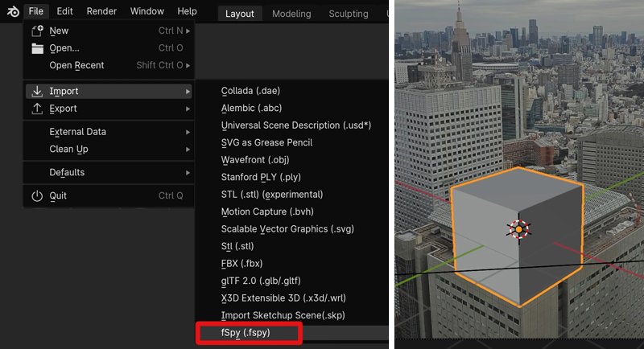This screenshot has width=644, height=349.
Task: Click the New file icon
Action: click(37, 31)
